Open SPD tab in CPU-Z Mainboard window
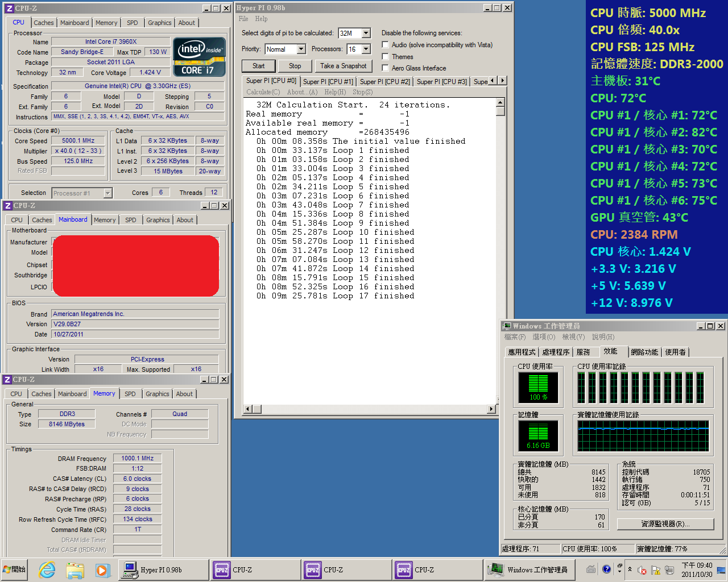 (131, 220)
